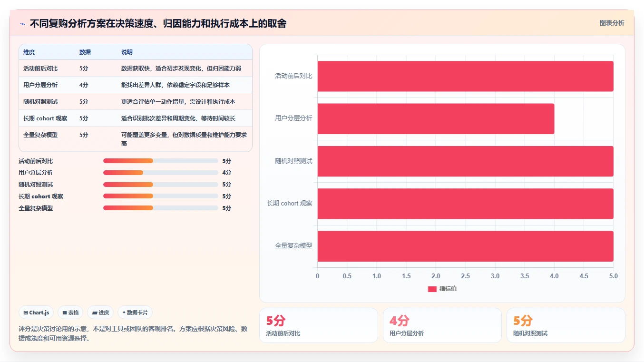Select 用户分层分析 cell in the table
The image size is (644, 362).
(x=40, y=85)
